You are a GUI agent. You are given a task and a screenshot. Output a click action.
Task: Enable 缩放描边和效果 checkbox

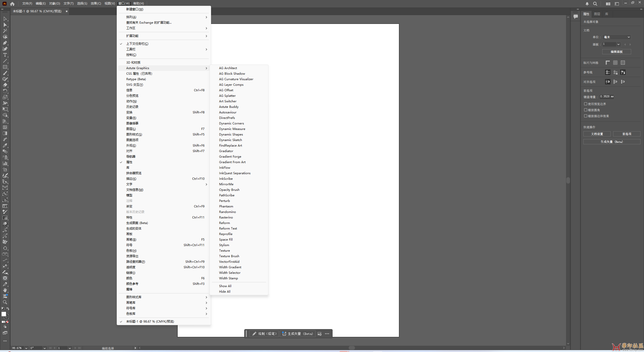click(586, 116)
